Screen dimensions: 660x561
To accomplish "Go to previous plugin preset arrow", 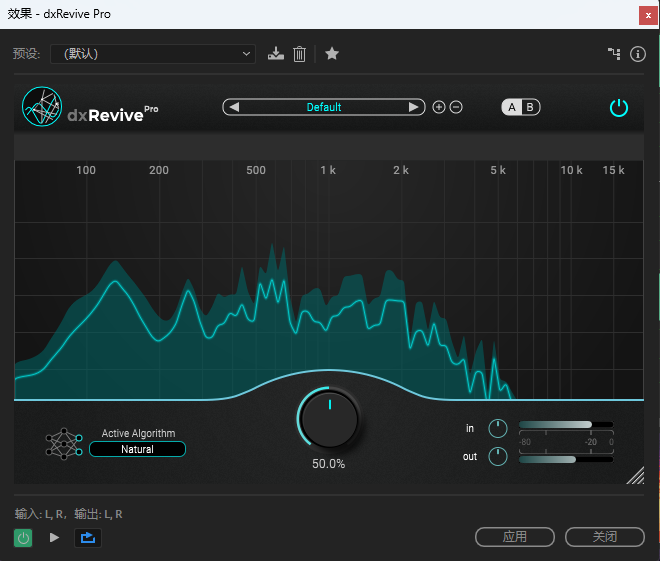I will tap(234, 107).
